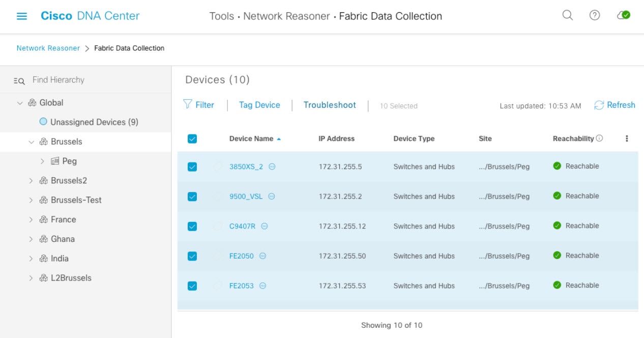
Task: Click the Tag Device button
Action: click(259, 105)
